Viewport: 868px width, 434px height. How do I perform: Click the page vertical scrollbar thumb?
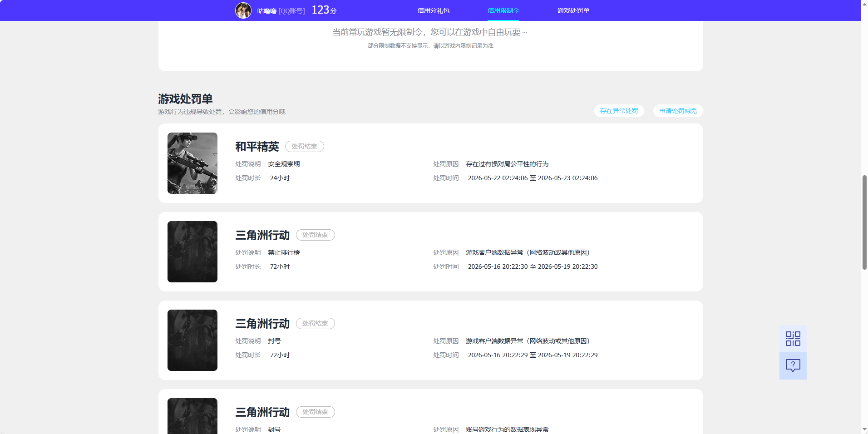coord(864,222)
